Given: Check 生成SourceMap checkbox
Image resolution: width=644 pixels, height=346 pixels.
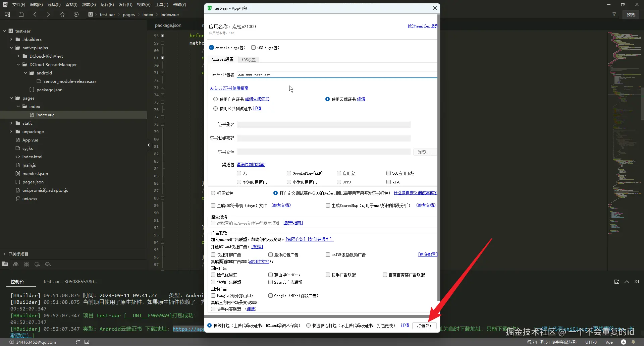Looking at the screenshot, I should coord(328,206).
